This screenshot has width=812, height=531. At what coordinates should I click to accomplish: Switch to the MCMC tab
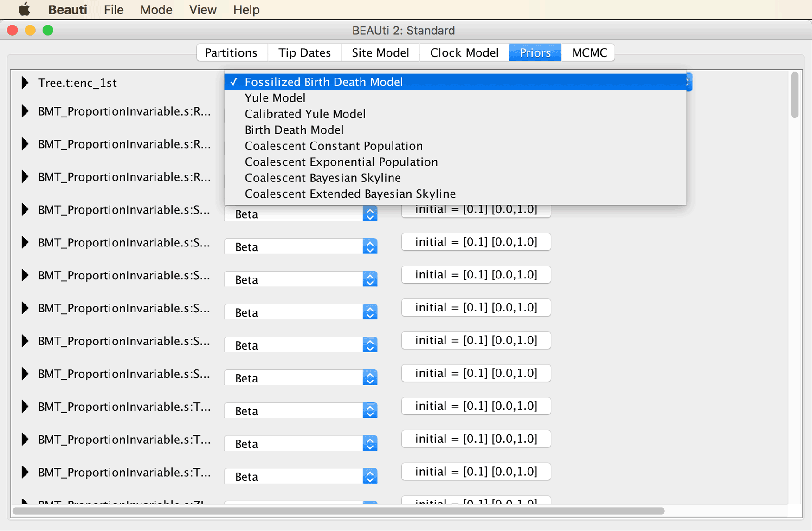(589, 52)
